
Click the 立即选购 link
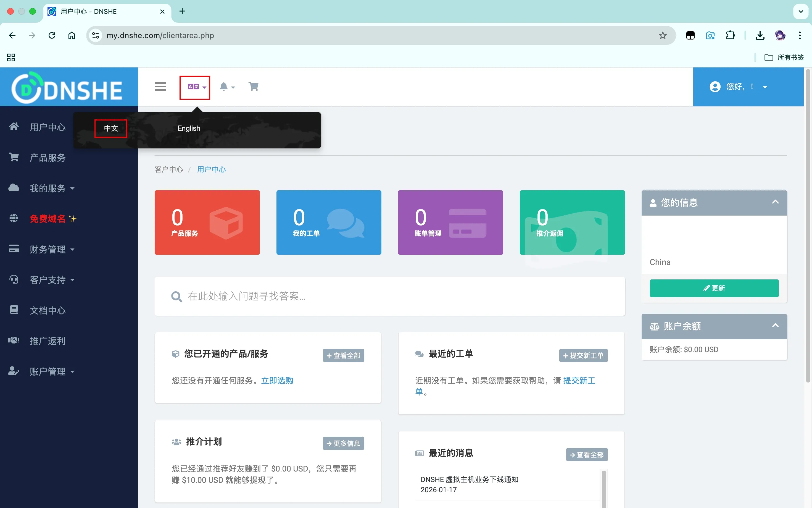(x=277, y=380)
